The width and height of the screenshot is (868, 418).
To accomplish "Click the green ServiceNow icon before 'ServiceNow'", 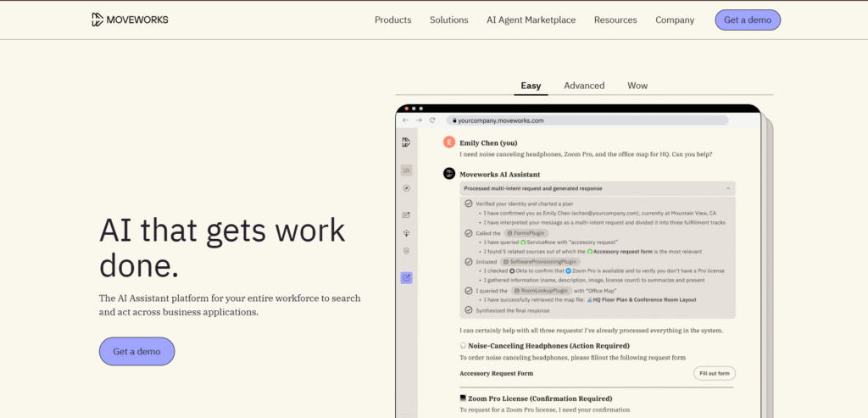I will (523, 242).
